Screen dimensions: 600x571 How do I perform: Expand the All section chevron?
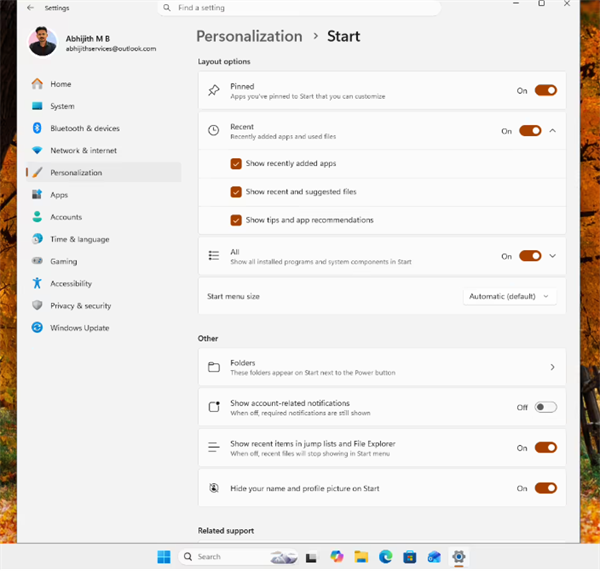[553, 256]
